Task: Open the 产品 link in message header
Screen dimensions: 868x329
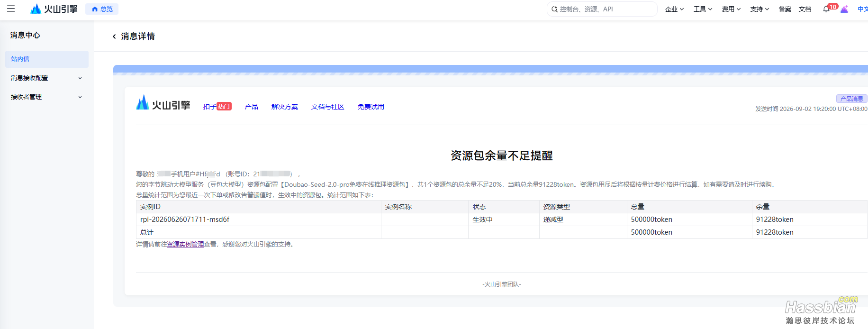Action: (251, 107)
